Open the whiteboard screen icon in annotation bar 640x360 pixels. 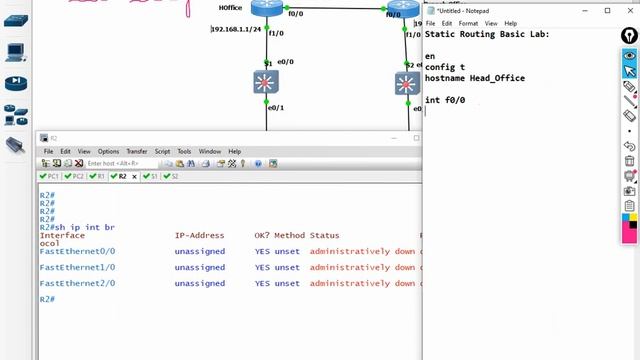[x=629, y=176]
